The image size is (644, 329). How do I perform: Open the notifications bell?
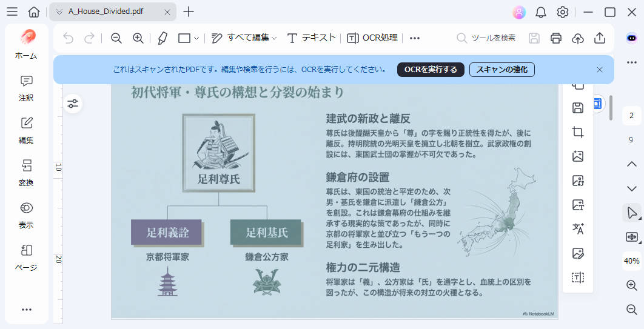click(541, 12)
